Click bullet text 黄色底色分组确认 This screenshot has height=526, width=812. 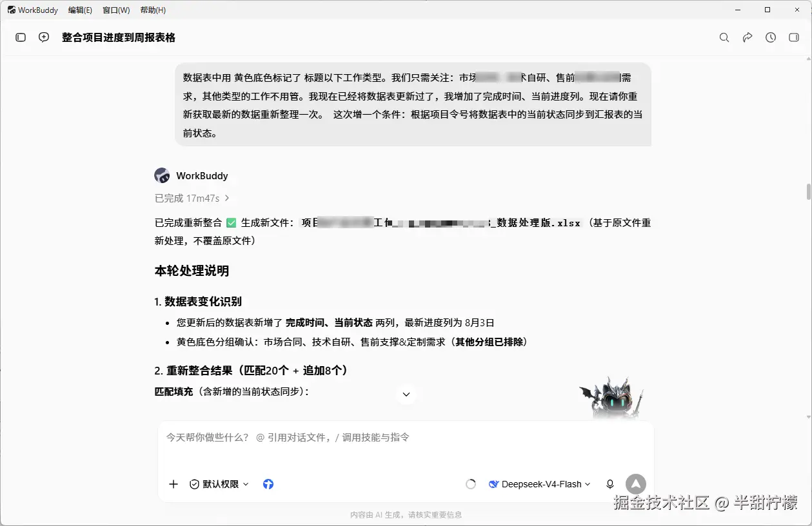point(352,342)
